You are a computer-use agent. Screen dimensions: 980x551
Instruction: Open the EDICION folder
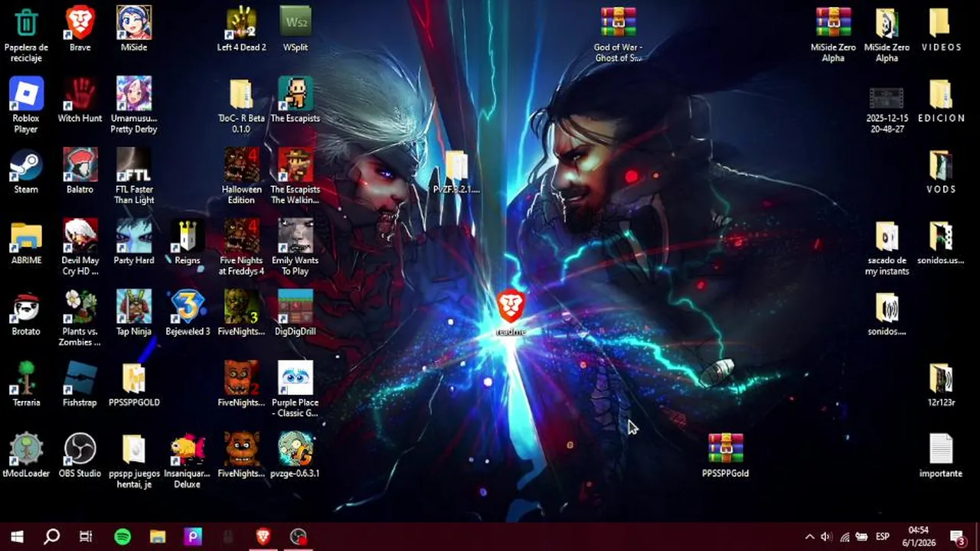941,100
